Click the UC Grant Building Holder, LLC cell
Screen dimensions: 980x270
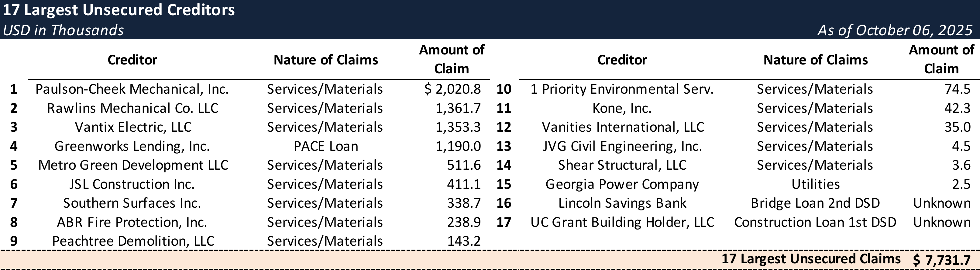click(x=622, y=222)
